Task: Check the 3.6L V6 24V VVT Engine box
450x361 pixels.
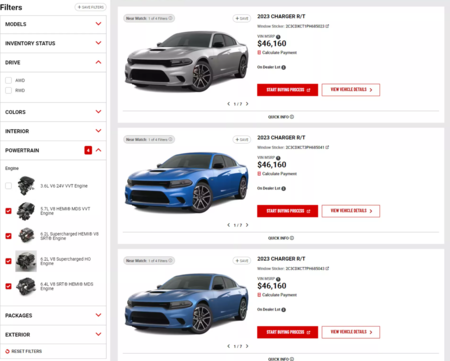Action: coord(9,186)
